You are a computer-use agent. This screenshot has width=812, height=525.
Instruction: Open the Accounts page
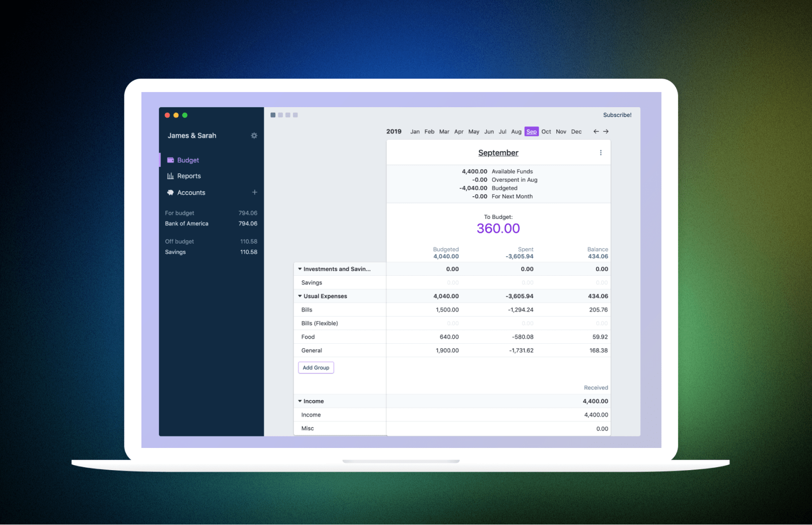[191, 193]
